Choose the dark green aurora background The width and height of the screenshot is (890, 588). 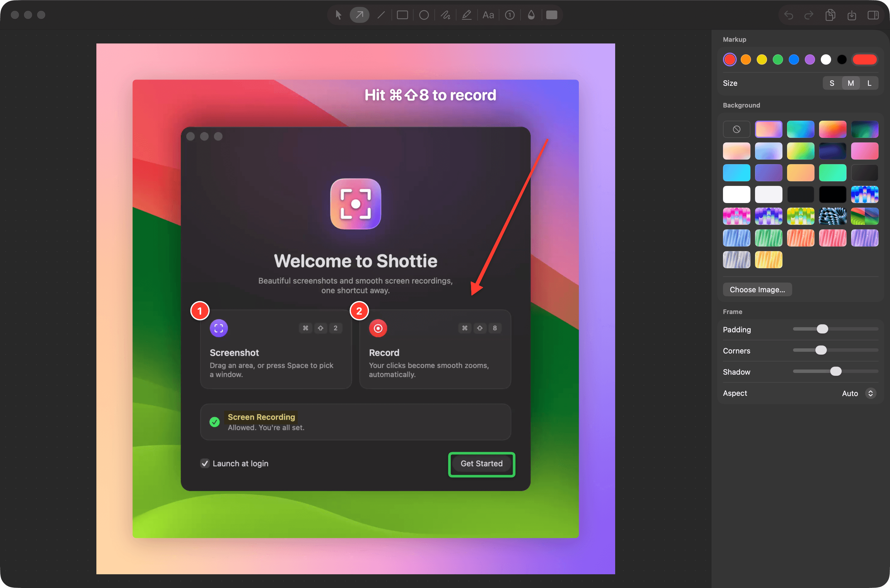coord(865,129)
